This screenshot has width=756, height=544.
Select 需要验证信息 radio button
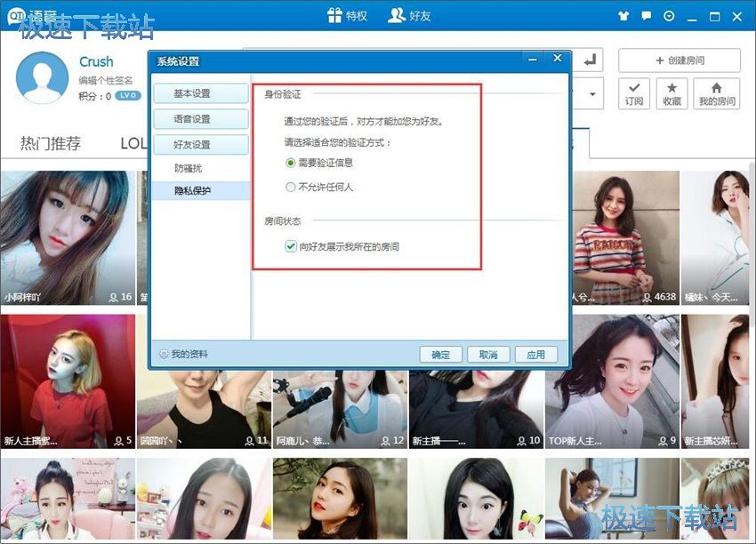[290, 163]
